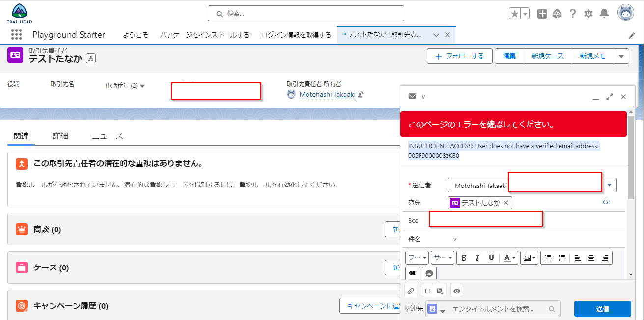Preview the email with the eye icon
Viewport: 644px width, 320px height.
coord(456,290)
